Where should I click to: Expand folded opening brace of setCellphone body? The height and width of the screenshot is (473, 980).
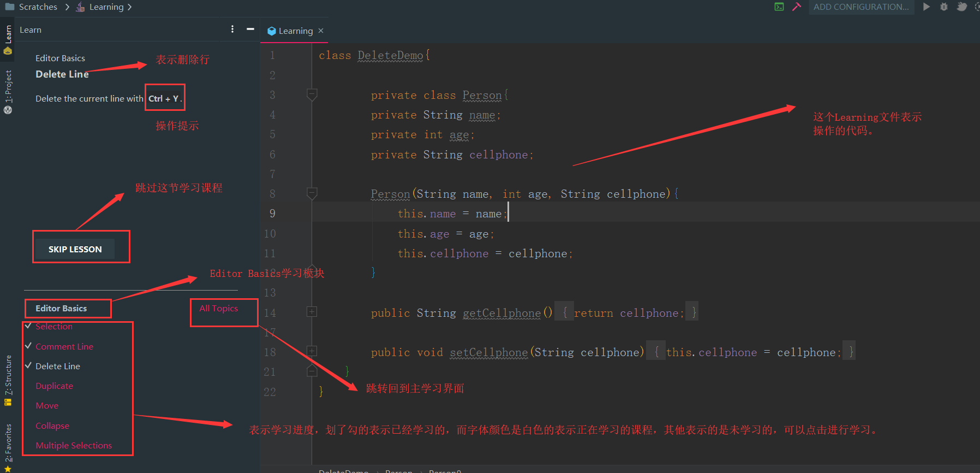coord(656,352)
